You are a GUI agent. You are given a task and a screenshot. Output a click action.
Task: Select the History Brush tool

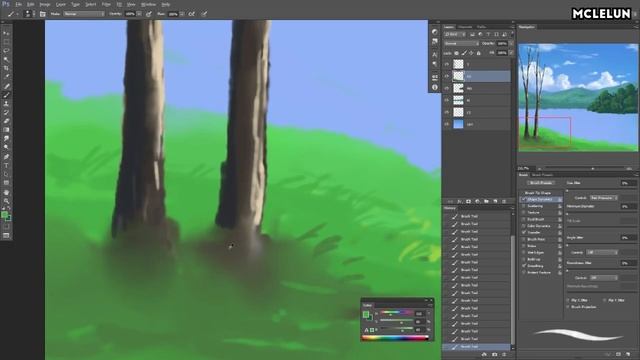[x=6, y=112]
